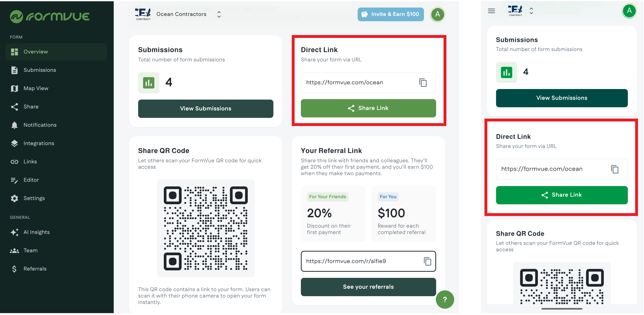The image size is (644, 315).
Task: Click the submissions bar chart icon
Action: click(x=148, y=83)
